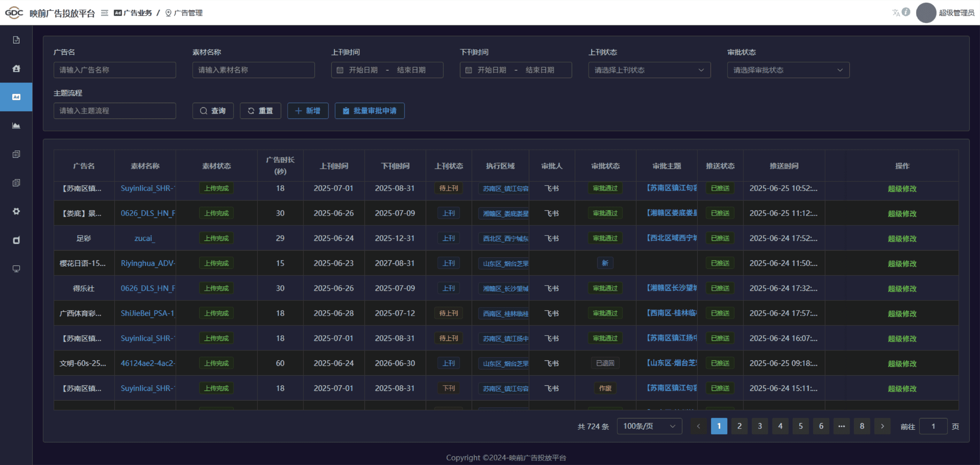Click the GDC logo in header
The width and height of the screenshot is (980, 465).
click(x=14, y=13)
